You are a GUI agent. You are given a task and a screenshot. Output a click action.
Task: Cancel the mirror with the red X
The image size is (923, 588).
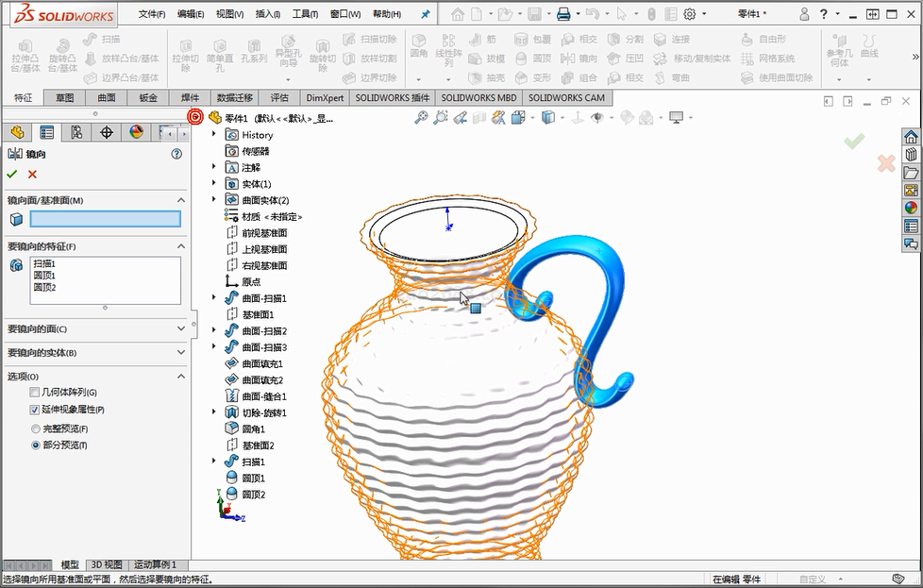pos(32,174)
